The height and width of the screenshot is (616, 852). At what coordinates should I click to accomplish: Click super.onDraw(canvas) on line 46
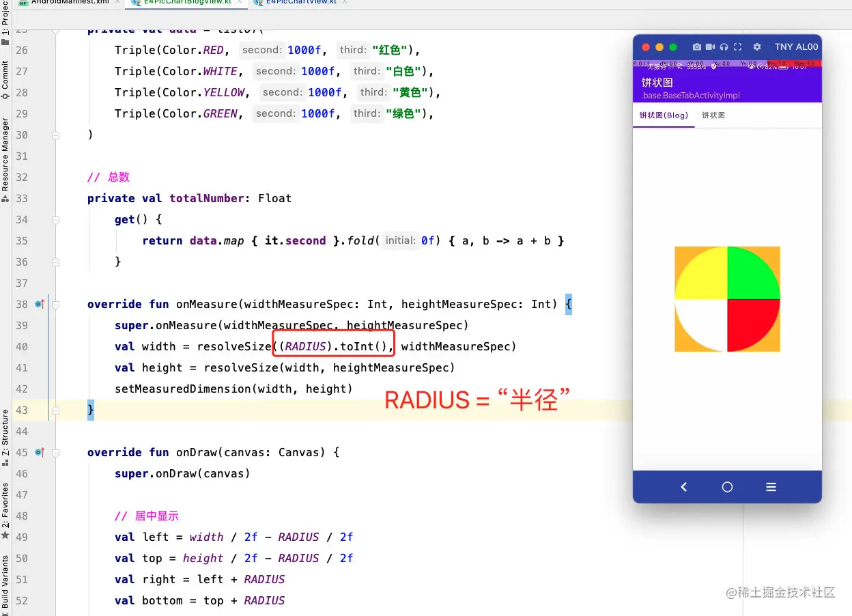tap(183, 474)
